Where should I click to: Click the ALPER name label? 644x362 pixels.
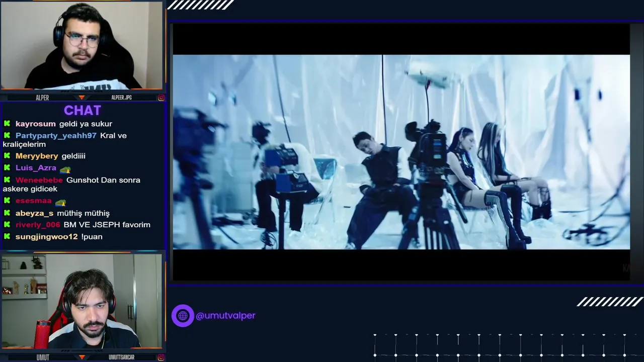pos(42,98)
